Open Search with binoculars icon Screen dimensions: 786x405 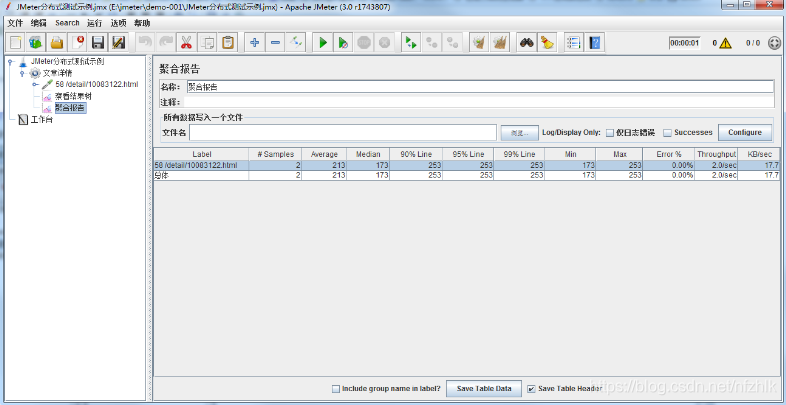[x=526, y=43]
